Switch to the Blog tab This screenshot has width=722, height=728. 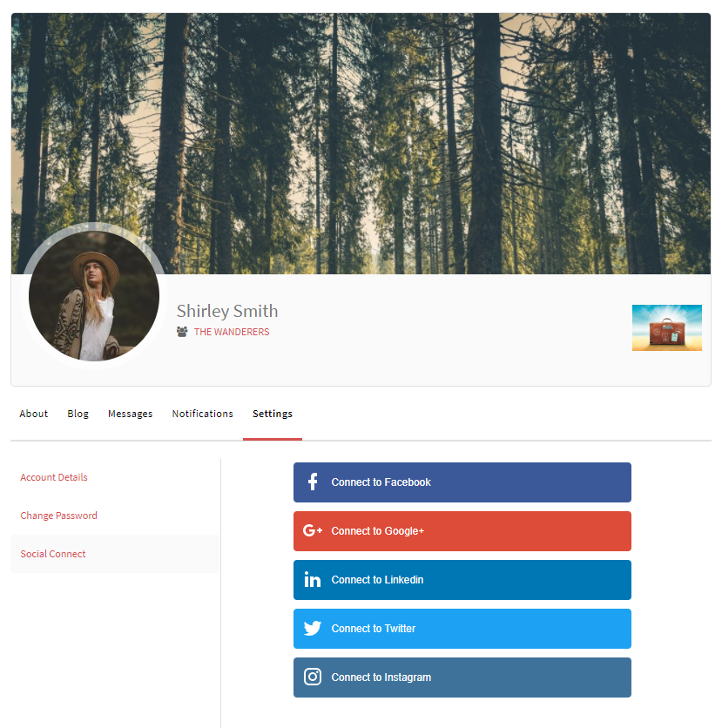(78, 414)
